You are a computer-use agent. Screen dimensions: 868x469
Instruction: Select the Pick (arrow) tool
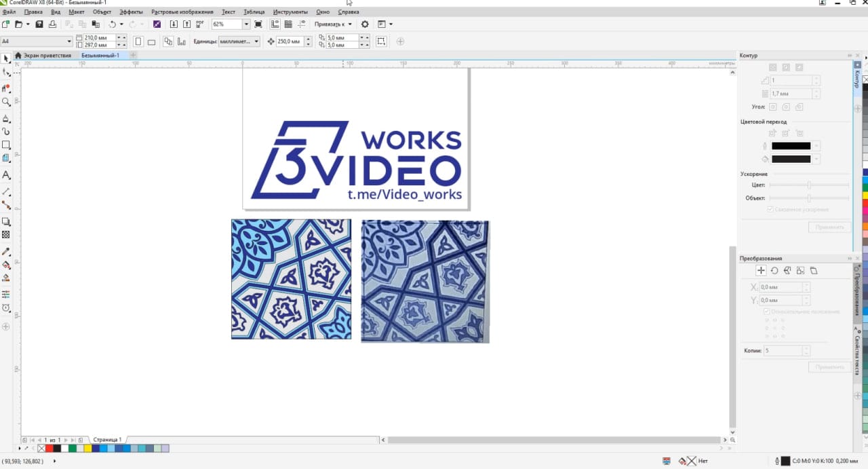tap(6, 59)
